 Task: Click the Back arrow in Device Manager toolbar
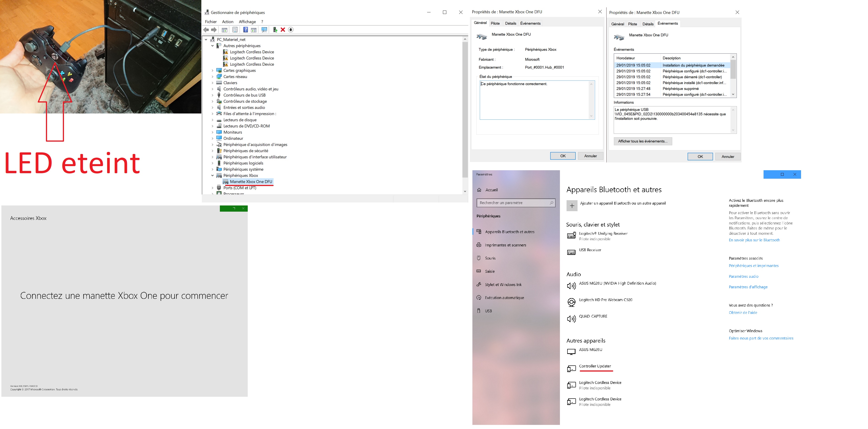(206, 30)
